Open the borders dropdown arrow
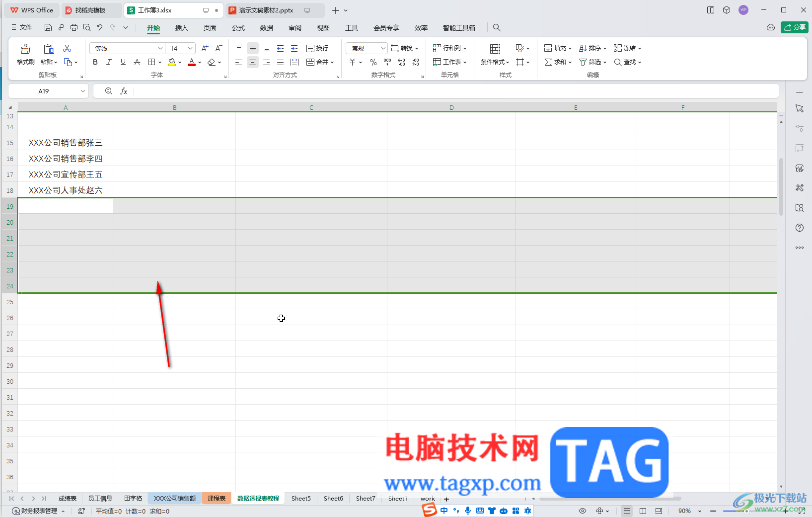 click(160, 63)
